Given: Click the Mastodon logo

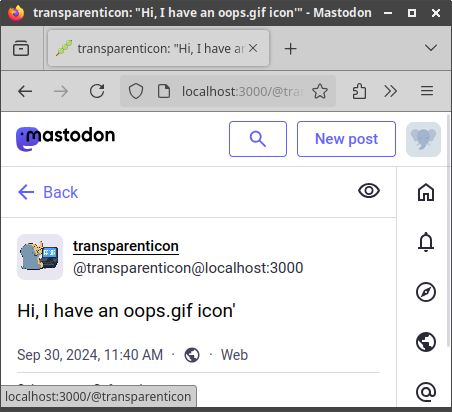Looking at the screenshot, I should (x=66, y=138).
